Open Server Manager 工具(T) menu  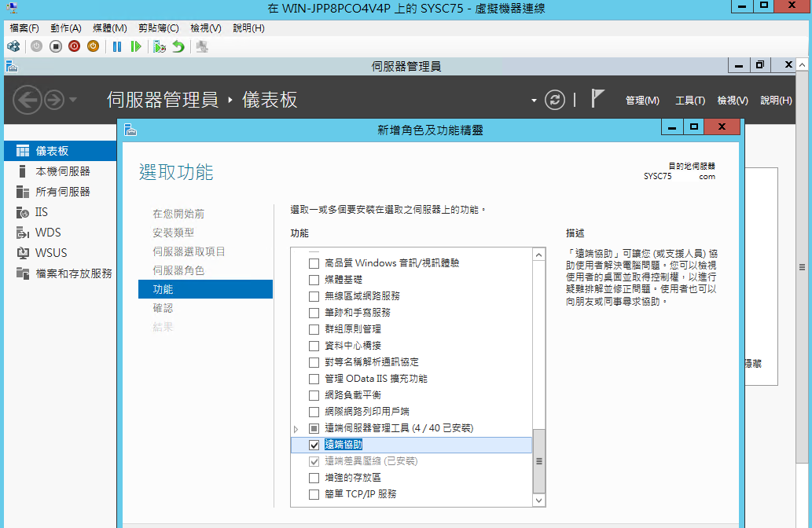pos(690,101)
